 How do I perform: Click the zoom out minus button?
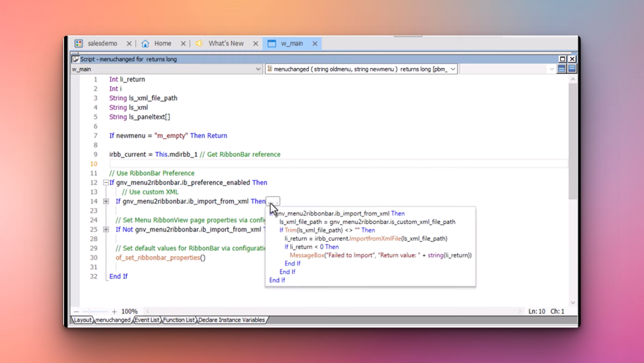tap(76, 311)
